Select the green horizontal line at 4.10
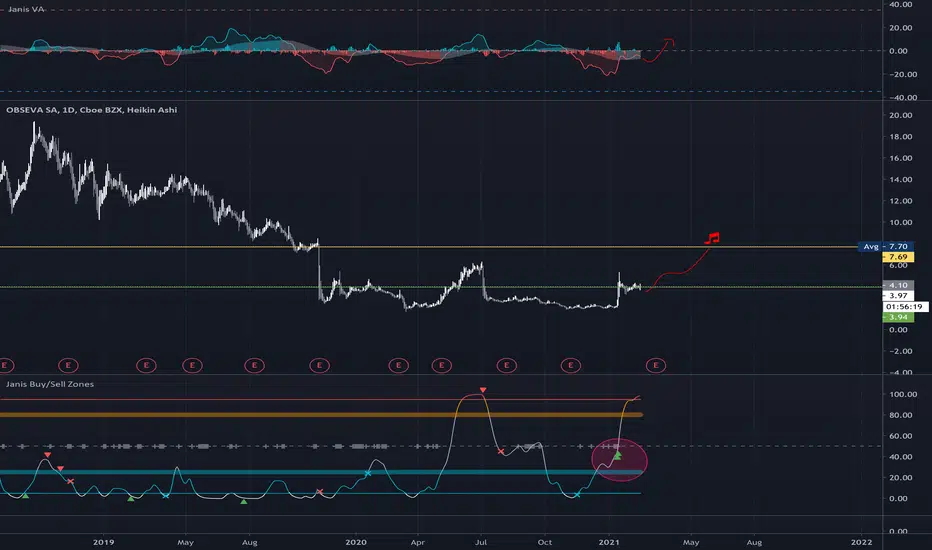This screenshot has width=932, height=550. tap(440, 287)
